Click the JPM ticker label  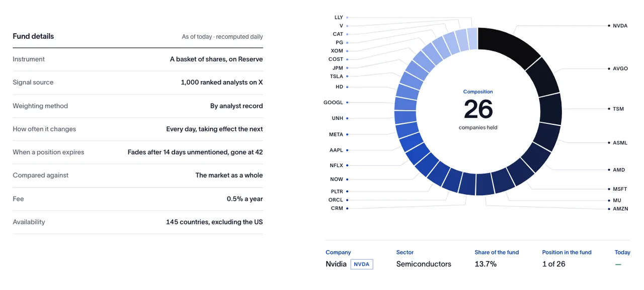(x=338, y=68)
